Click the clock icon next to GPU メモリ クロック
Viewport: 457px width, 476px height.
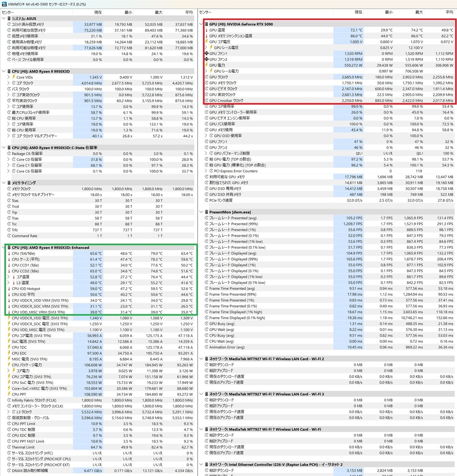207,83
